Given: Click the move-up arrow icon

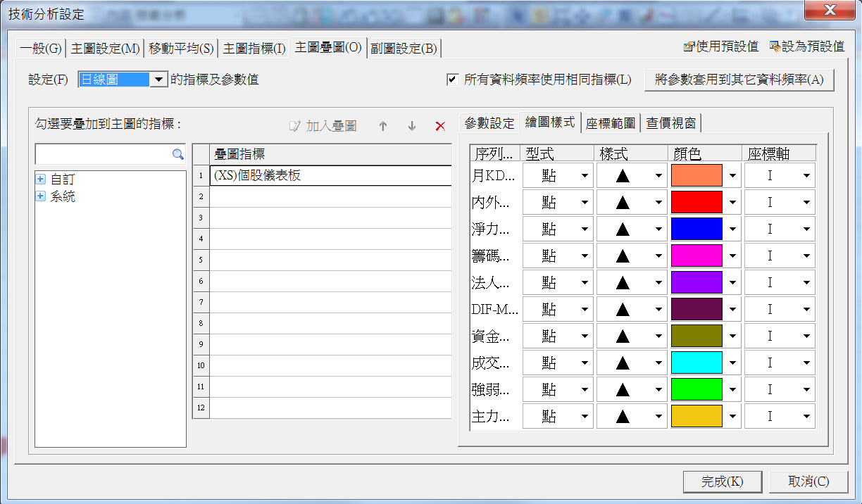Looking at the screenshot, I should 383,126.
